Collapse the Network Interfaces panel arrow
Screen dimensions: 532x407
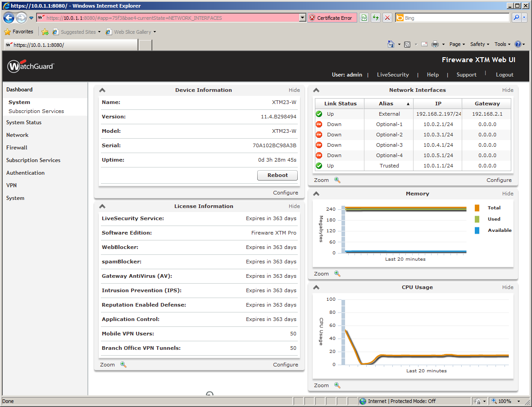pyautogui.click(x=316, y=90)
